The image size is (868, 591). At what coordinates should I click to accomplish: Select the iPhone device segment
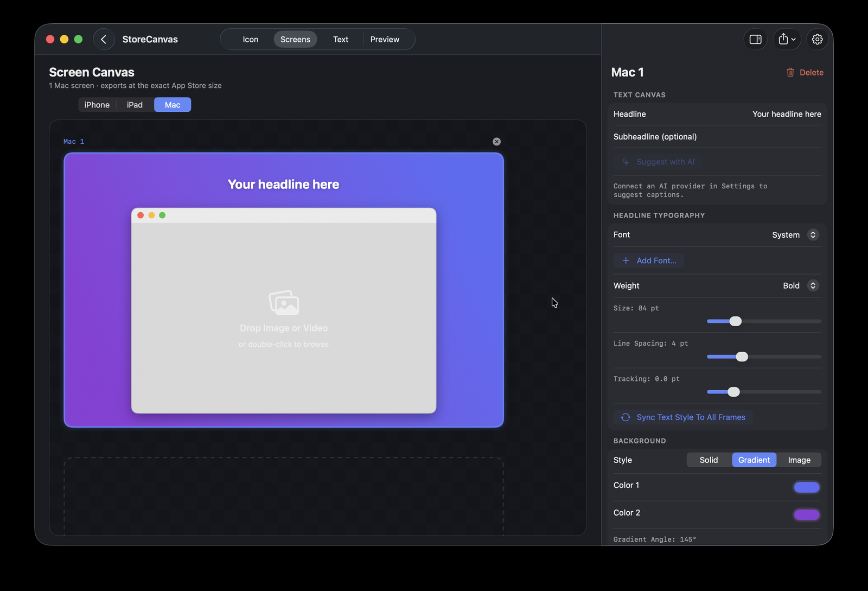coord(97,105)
